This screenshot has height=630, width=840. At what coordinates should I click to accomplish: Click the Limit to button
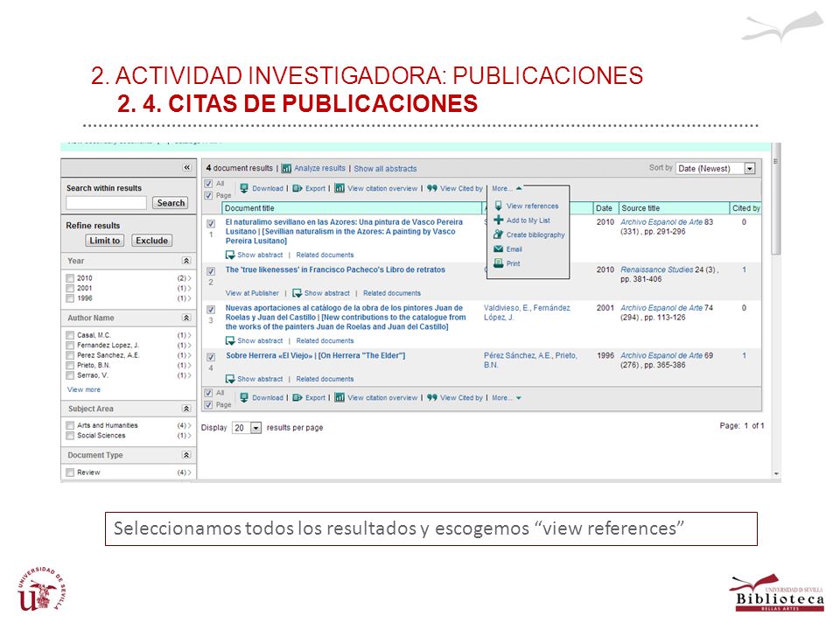pos(104,241)
